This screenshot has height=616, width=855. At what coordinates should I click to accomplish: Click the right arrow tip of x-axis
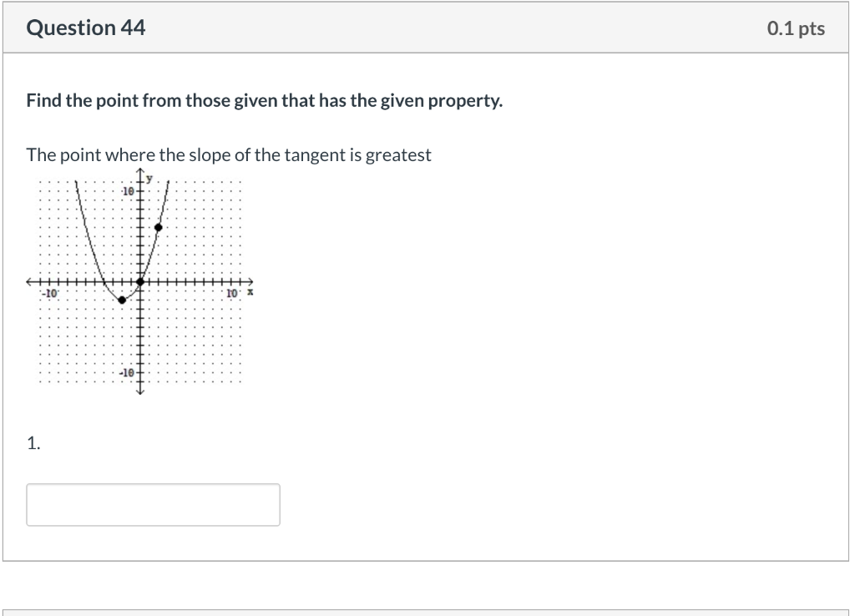tap(250, 281)
